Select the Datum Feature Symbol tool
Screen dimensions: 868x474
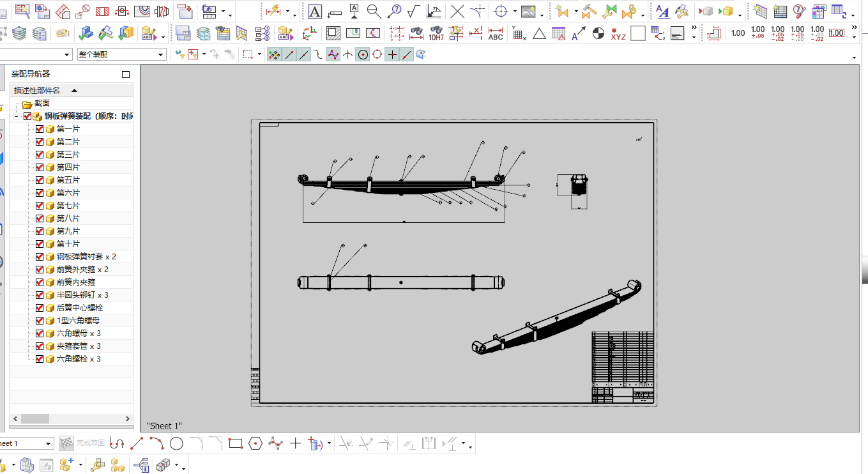(354, 11)
